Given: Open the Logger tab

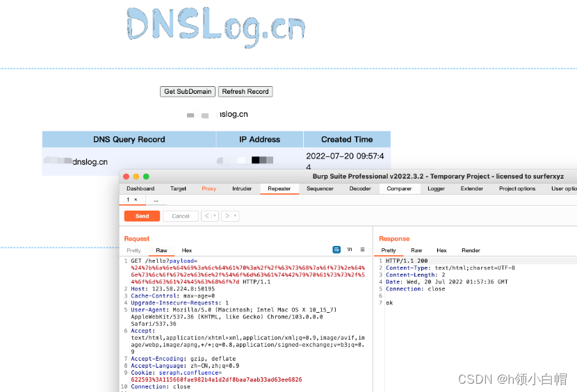Looking at the screenshot, I should [436, 188].
